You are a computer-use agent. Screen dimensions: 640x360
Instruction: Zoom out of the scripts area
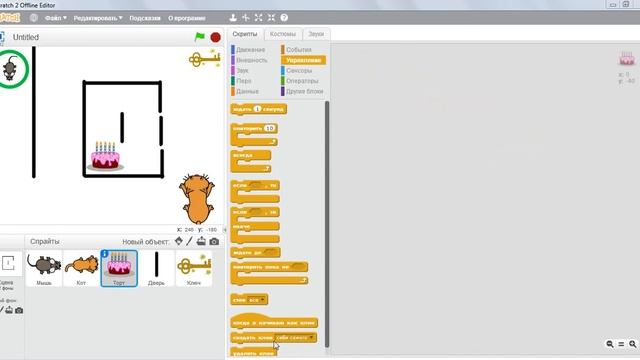pos(610,344)
